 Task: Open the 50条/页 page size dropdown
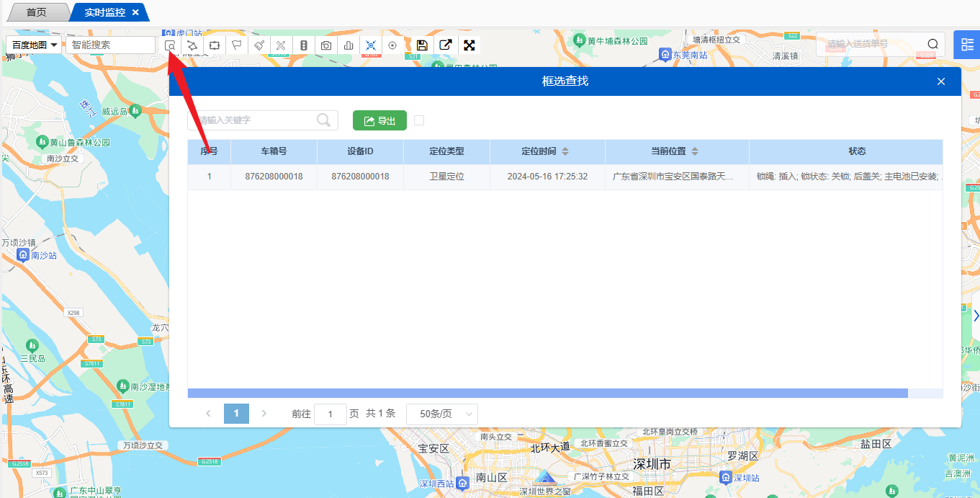[442, 414]
